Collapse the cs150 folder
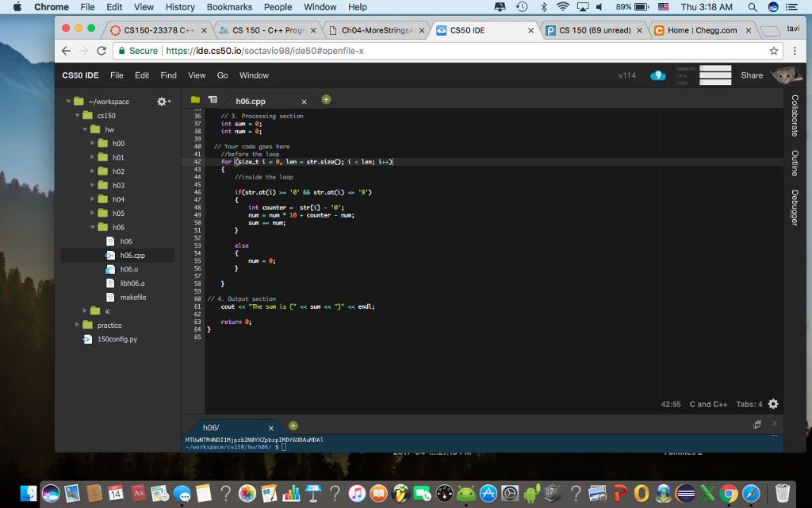Viewport: 812px width, 508px height. pos(77,116)
